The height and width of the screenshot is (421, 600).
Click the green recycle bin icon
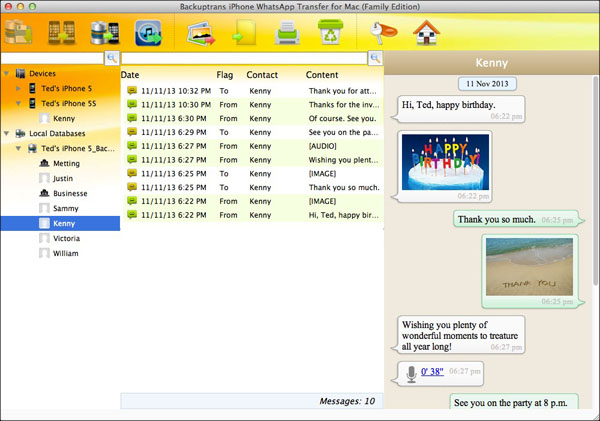tap(330, 33)
